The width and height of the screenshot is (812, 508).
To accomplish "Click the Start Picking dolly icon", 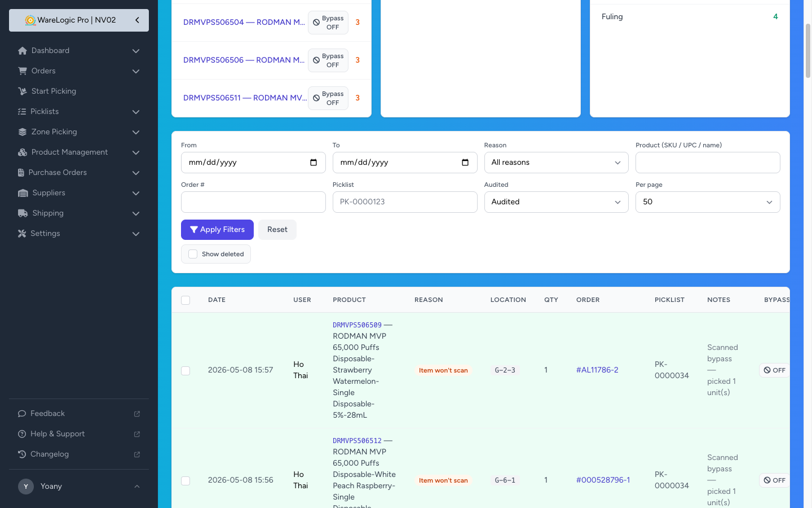I will coord(23,91).
